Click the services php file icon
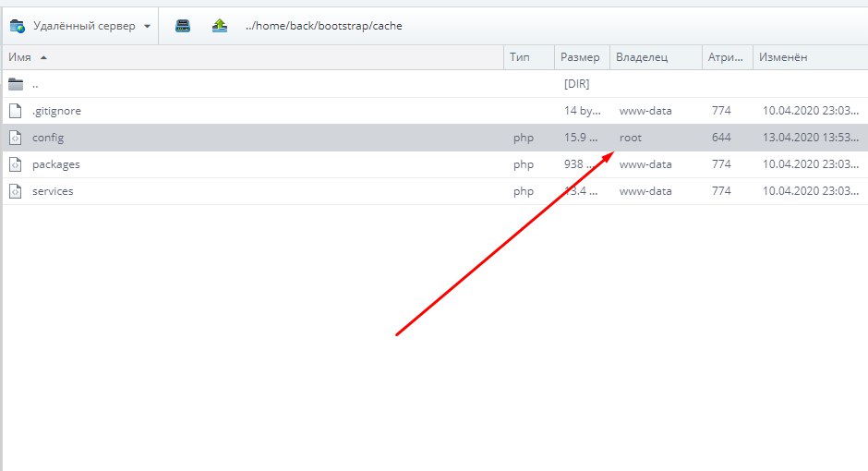 click(16, 191)
